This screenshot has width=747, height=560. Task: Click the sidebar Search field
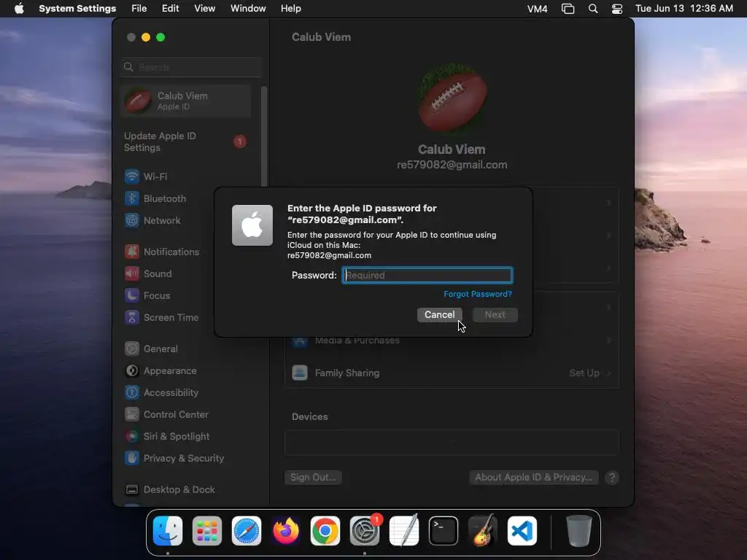(x=191, y=67)
